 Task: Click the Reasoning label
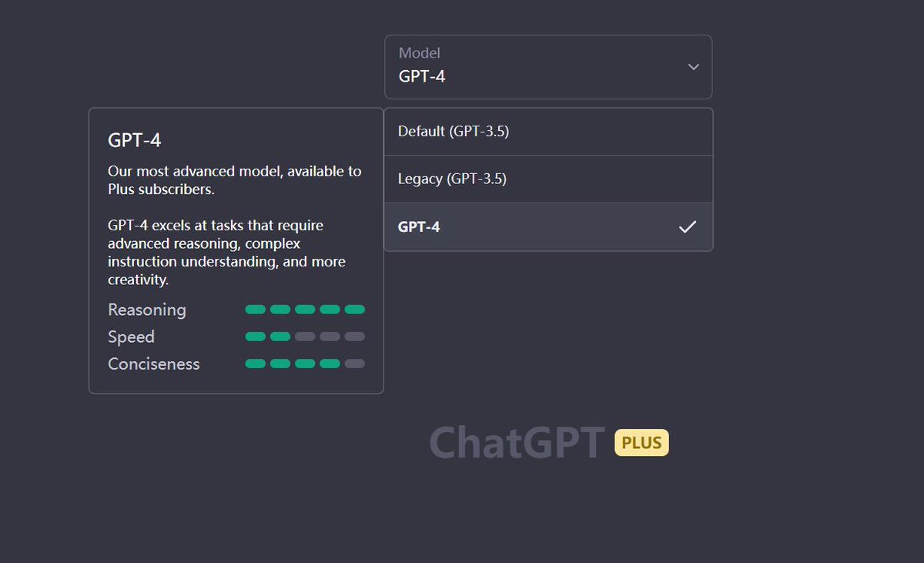pos(147,310)
